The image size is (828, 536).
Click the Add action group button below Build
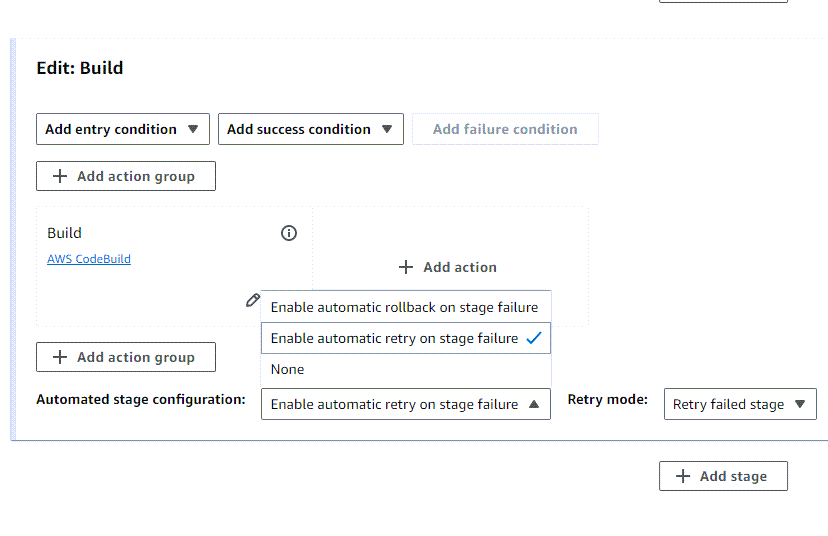click(125, 357)
